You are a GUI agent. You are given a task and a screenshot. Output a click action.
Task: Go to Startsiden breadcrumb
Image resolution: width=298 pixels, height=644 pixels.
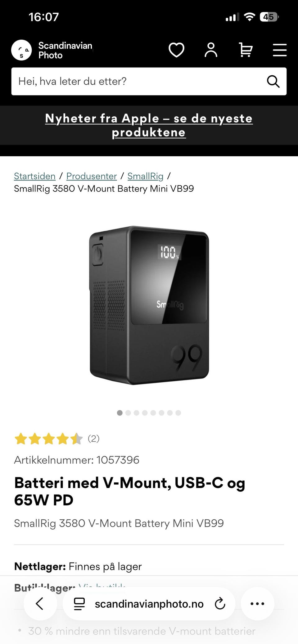tap(35, 176)
